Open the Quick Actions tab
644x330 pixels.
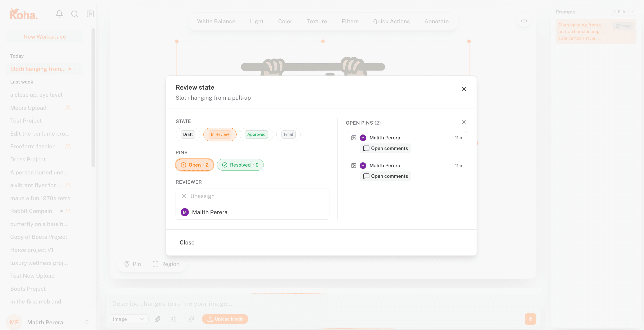tap(391, 22)
